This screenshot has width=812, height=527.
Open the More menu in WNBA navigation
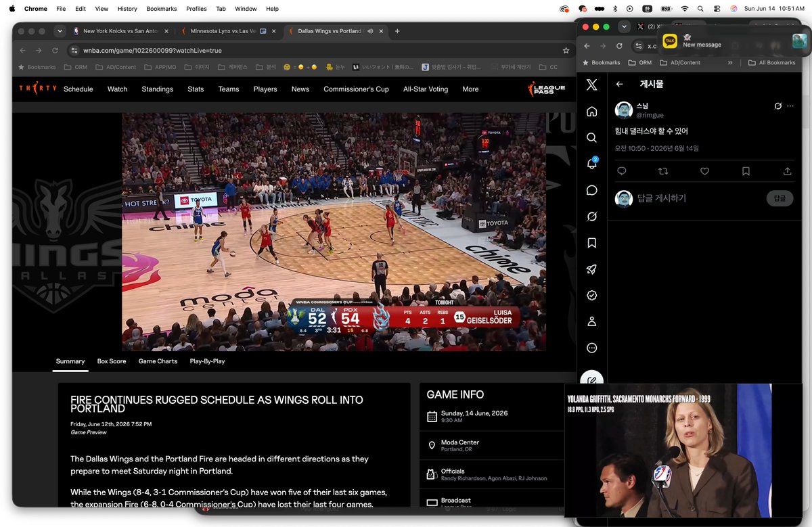point(470,89)
